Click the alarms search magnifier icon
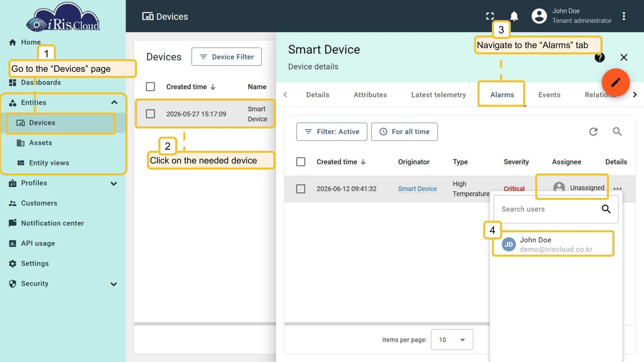Image resolution: width=644 pixels, height=362 pixels. point(617,132)
